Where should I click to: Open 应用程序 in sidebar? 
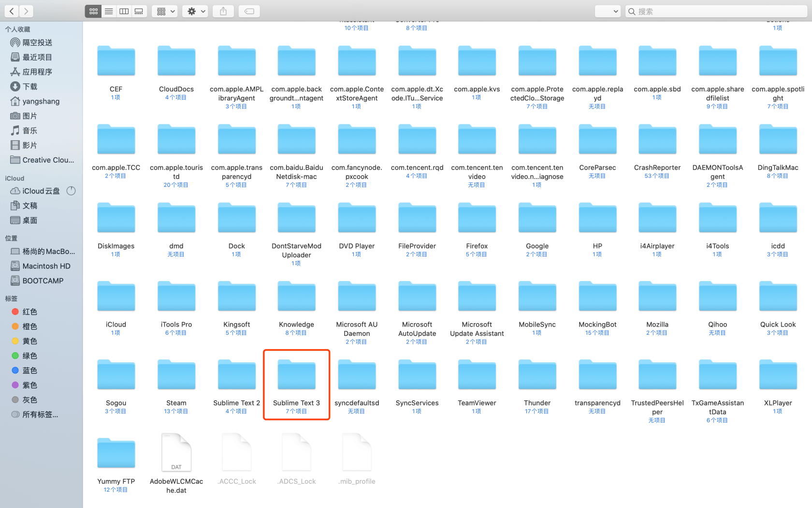(37, 72)
